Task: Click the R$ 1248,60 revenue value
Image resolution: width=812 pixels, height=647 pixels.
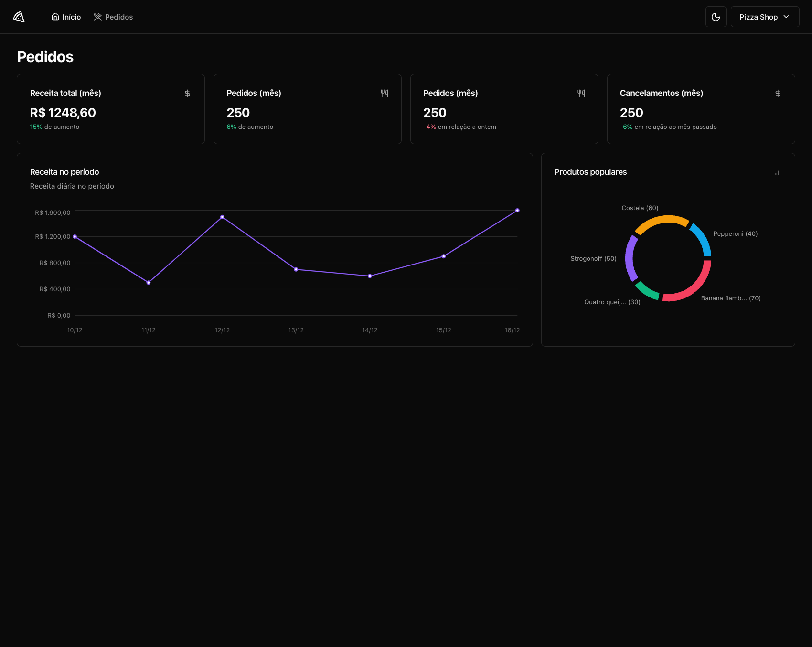Action: (63, 113)
